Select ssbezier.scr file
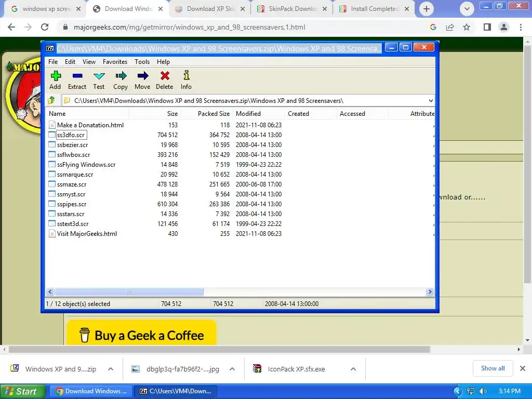The height and width of the screenshot is (399, 532). 72,145
